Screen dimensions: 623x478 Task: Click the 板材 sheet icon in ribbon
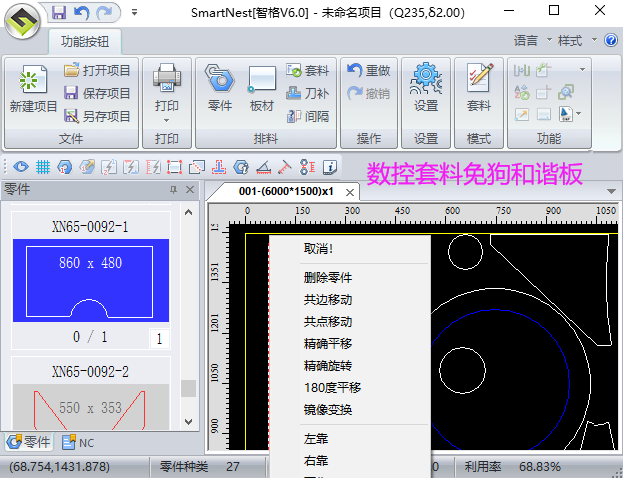point(262,88)
